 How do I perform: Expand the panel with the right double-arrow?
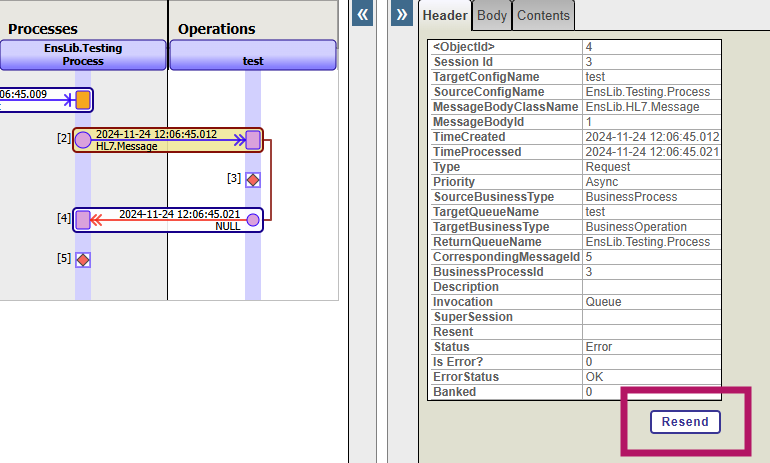[x=401, y=15]
